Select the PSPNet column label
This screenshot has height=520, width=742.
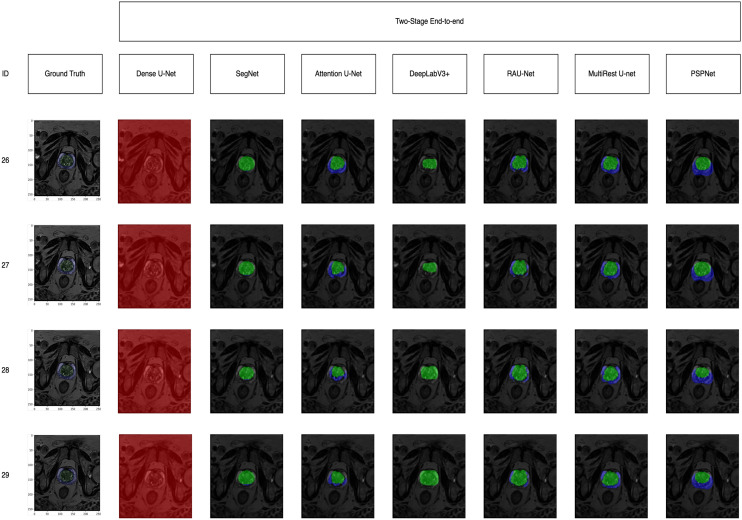coord(703,74)
